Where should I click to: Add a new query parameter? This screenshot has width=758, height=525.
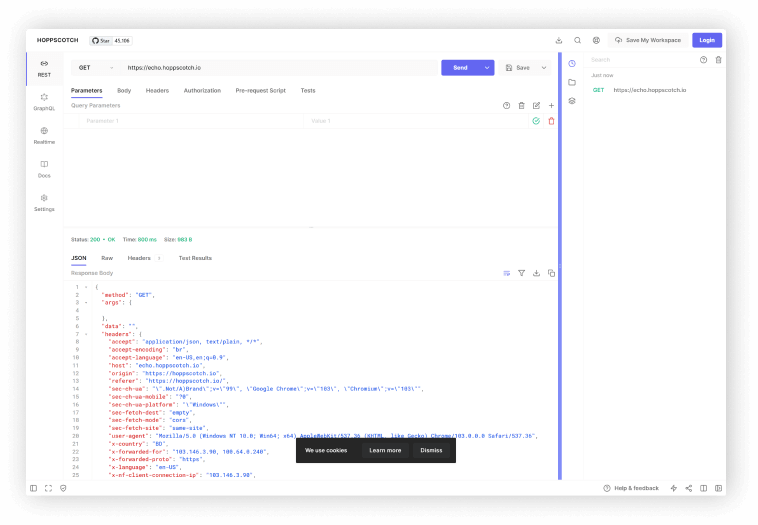[x=551, y=105]
